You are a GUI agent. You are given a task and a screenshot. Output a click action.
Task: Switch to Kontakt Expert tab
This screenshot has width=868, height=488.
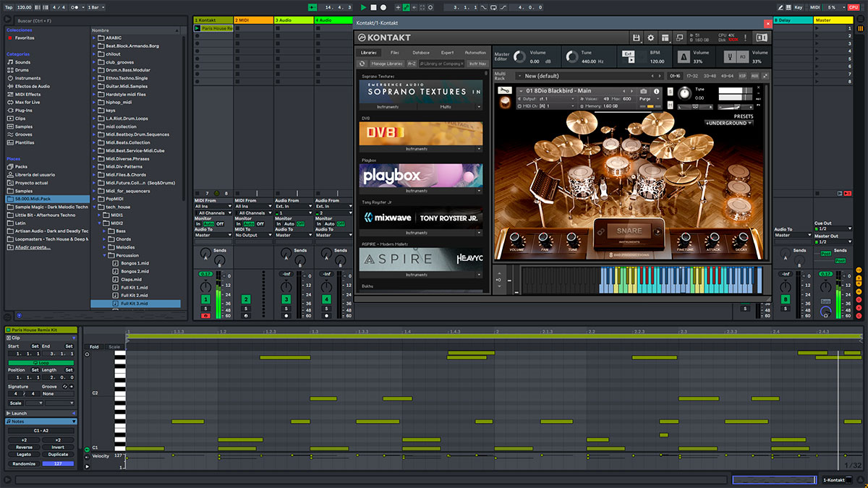(x=448, y=53)
